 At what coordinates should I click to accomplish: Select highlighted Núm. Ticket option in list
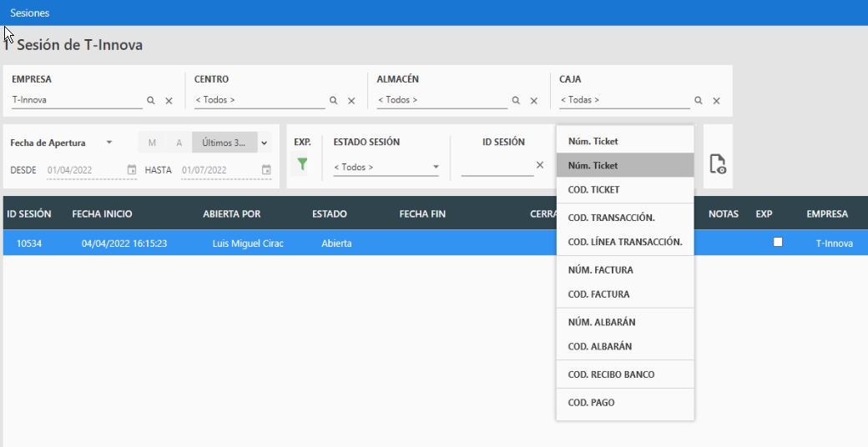[x=625, y=165]
